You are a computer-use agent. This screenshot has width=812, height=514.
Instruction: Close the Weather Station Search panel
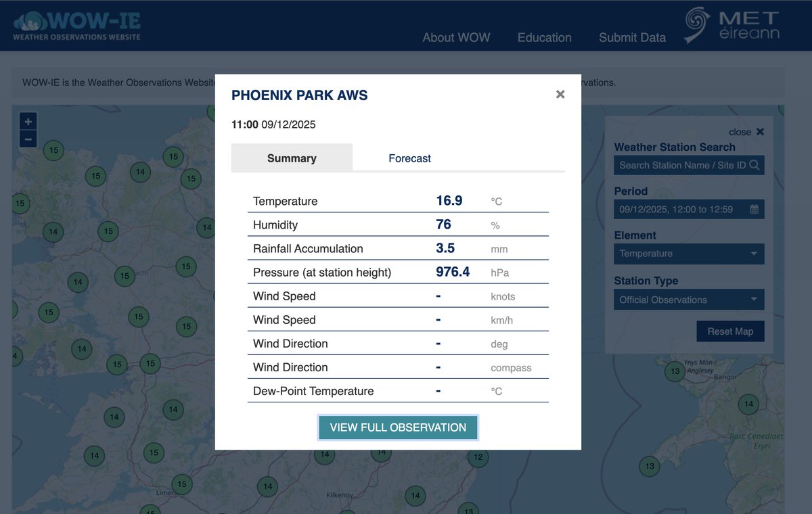click(746, 132)
